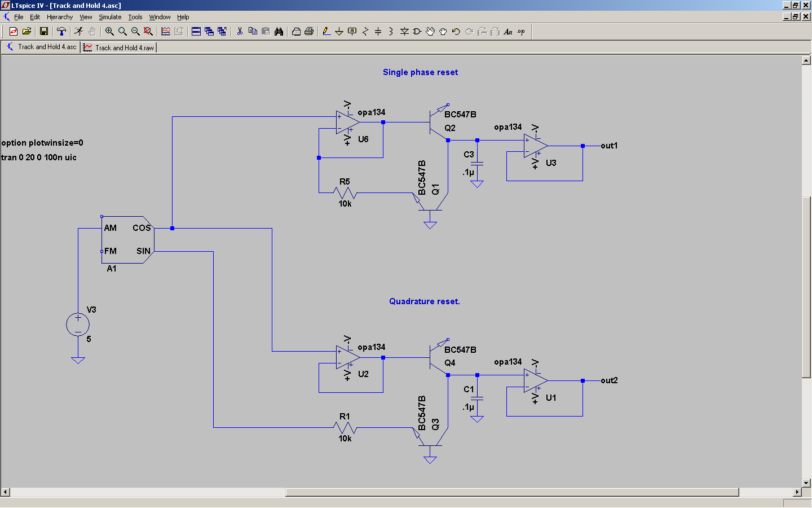Select the Cut scissors tool
The width and height of the screenshot is (812, 508).
[x=240, y=32]
